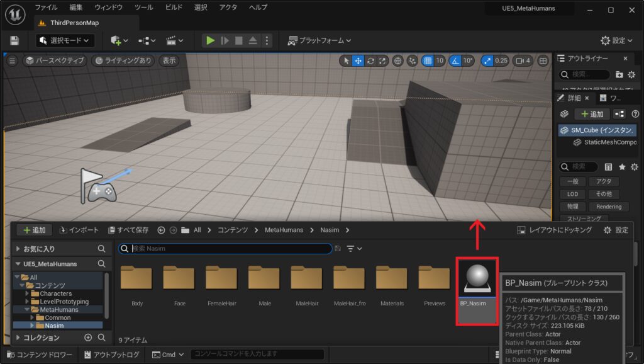
Task: Click the MetaHumans breadcrumb
Action: (x=284, y=230)
